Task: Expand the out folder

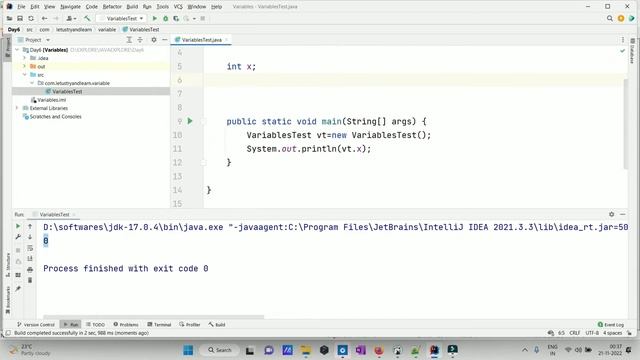Action: tap(24, 66)
